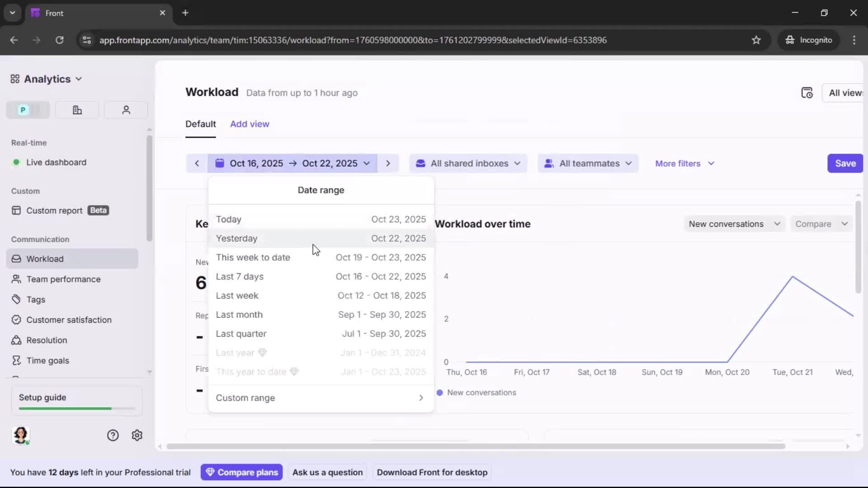Expand More filters options
Screen dimensions: 868x488
(x=684, y=163)
